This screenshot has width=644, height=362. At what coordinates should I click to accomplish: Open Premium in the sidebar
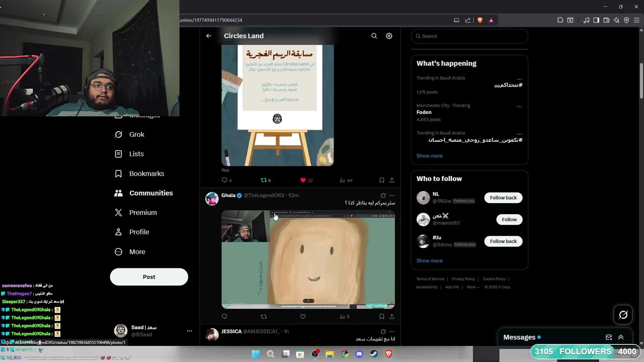(x=135, y=212)
